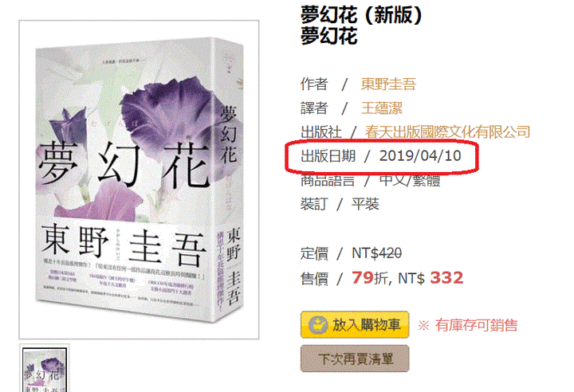Image resolution: width=574 pixels, height=392 pixels.
Task: Click the binding value 平裝
Action: [x=365, y=204]
